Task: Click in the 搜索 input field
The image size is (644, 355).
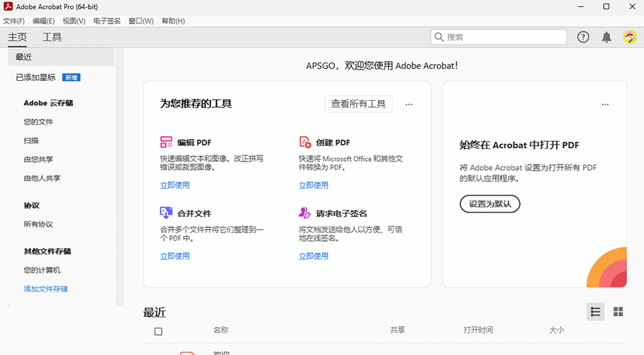Action: (x=499, y=37)
